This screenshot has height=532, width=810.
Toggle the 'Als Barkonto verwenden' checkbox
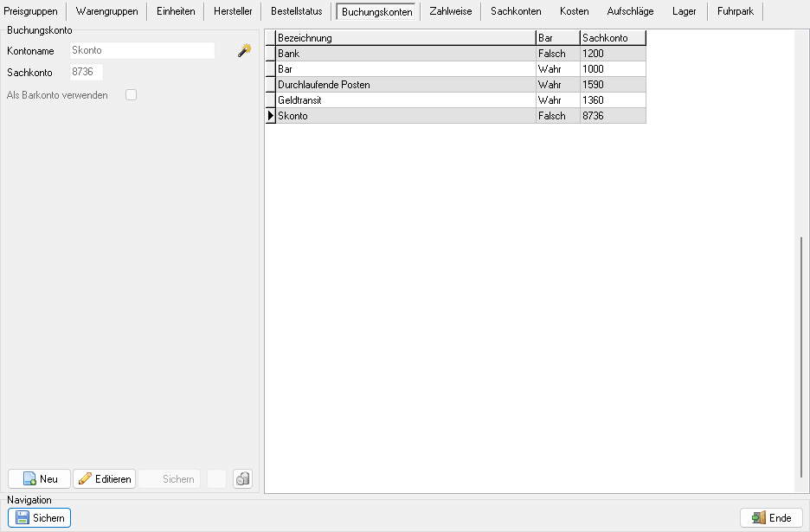pyautogui.click(x=132, y=95)
